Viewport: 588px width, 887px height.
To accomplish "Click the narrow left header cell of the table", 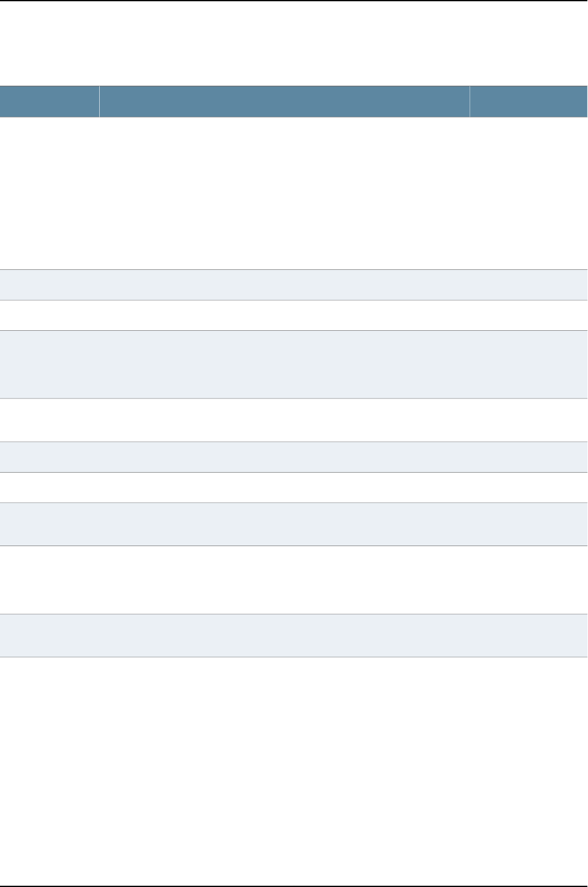I will tap(50, 102).
